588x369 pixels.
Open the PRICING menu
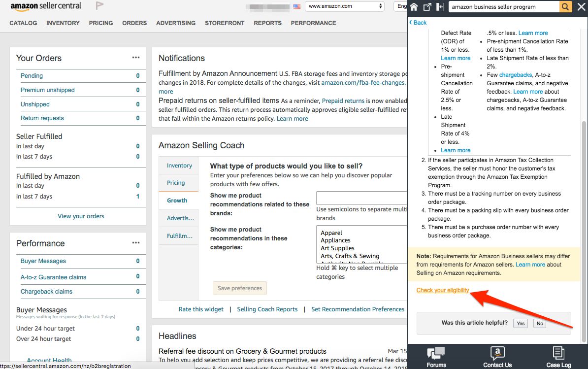coord(101,23)
